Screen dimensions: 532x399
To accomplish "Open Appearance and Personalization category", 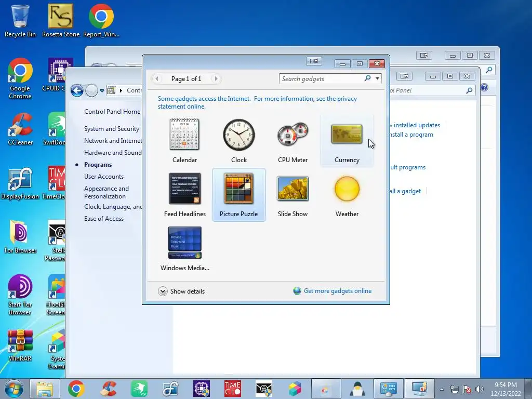I will coord(107,192).
